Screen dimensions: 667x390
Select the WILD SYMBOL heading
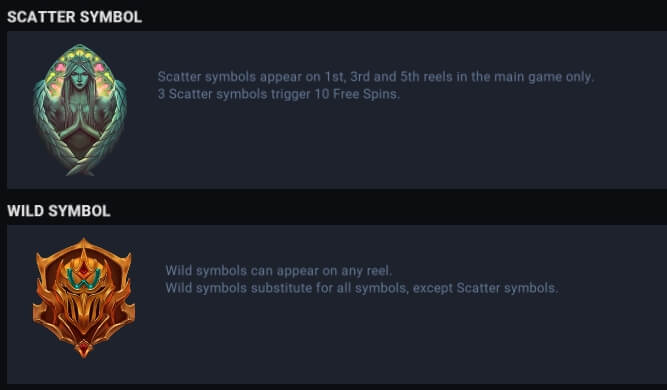(59, 211)
